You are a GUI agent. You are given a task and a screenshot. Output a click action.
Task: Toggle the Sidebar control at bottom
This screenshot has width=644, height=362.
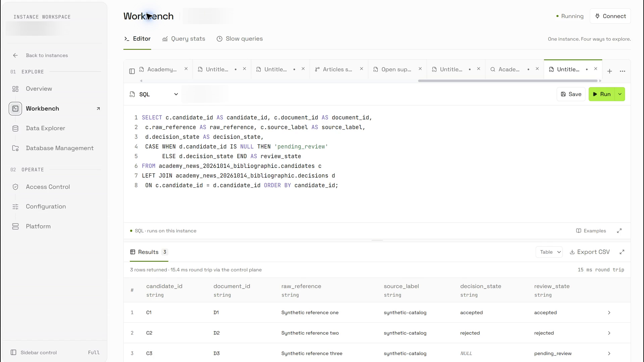pos(55,353)
